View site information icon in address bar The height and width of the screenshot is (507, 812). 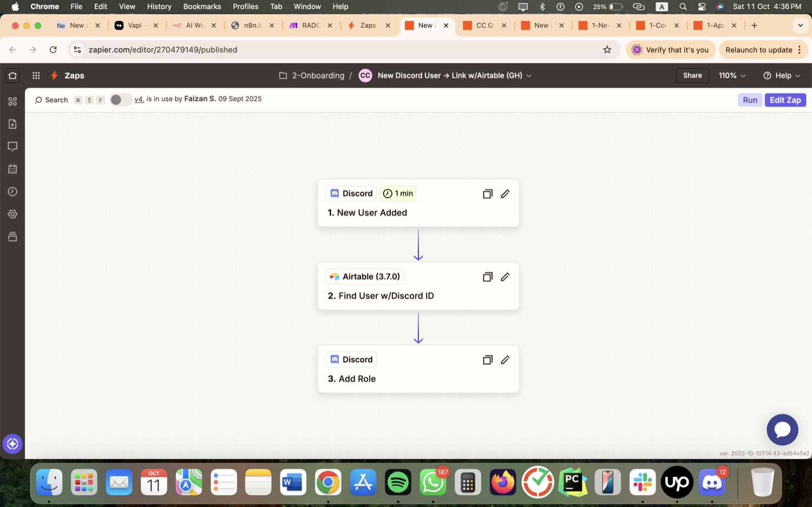[x=77, y=50]
